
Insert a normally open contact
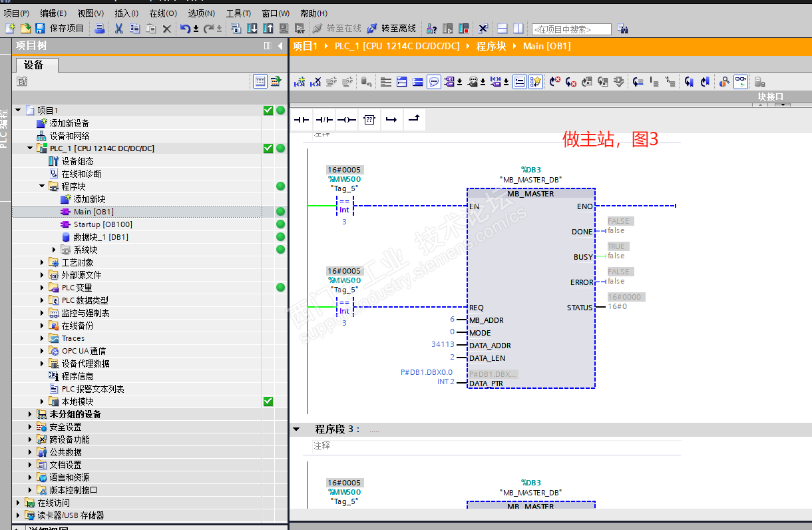pos(302,120)
